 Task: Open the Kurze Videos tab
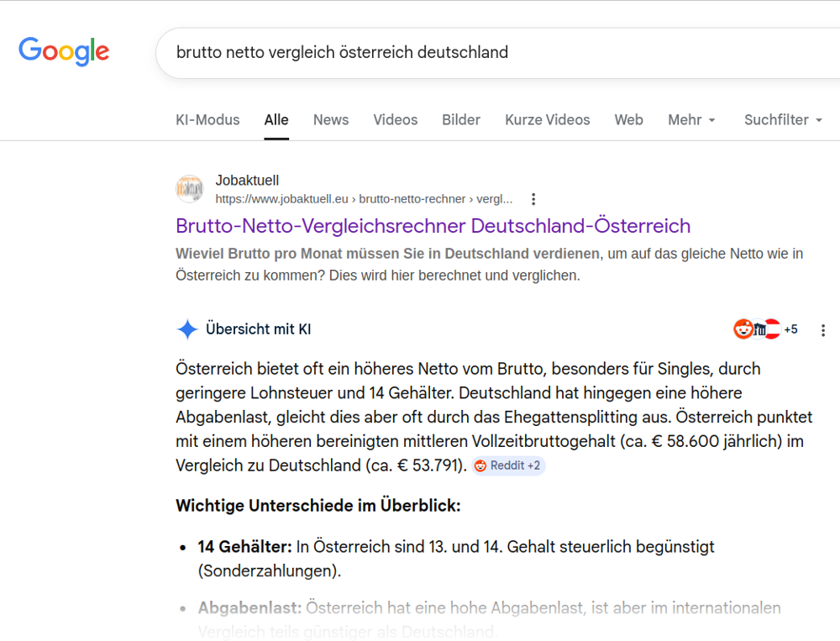pos(548,120)
